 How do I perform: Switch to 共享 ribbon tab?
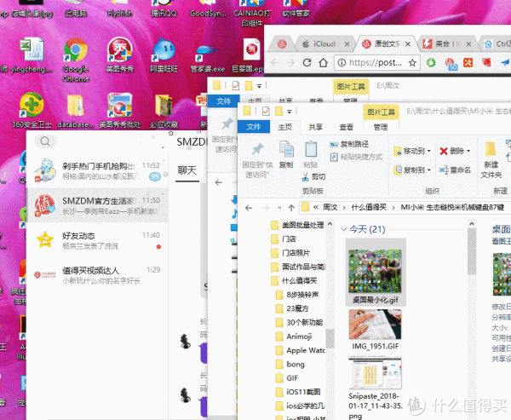coord(315,127)
